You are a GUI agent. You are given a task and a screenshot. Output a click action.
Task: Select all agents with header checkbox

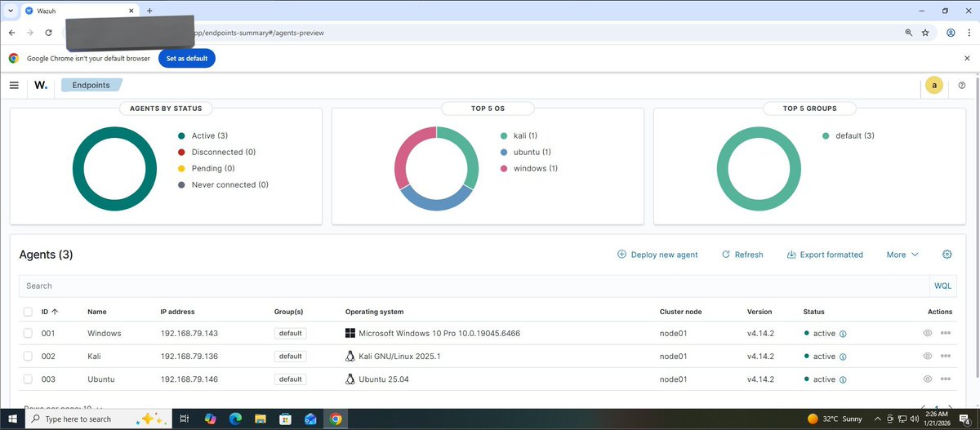[x=28, y=312]
